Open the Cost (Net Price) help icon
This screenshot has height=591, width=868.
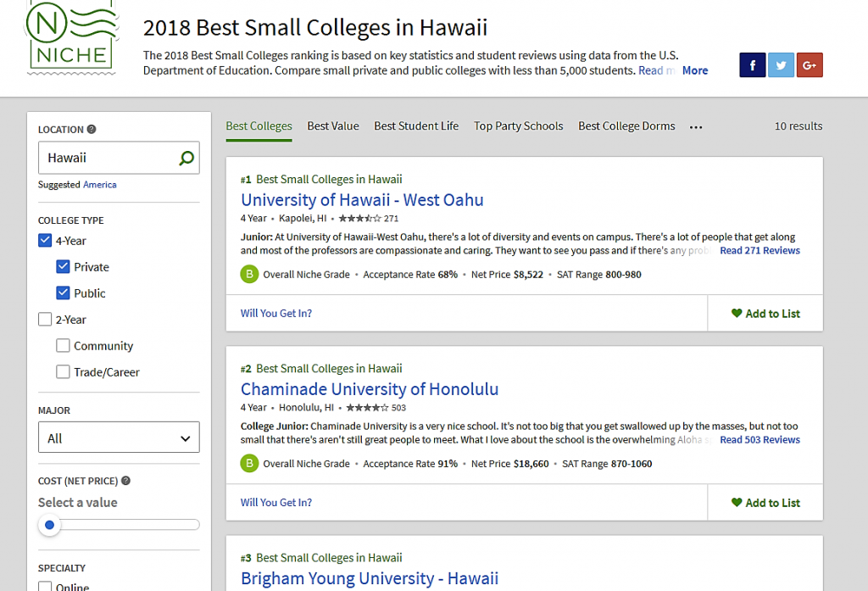(125, 481)
